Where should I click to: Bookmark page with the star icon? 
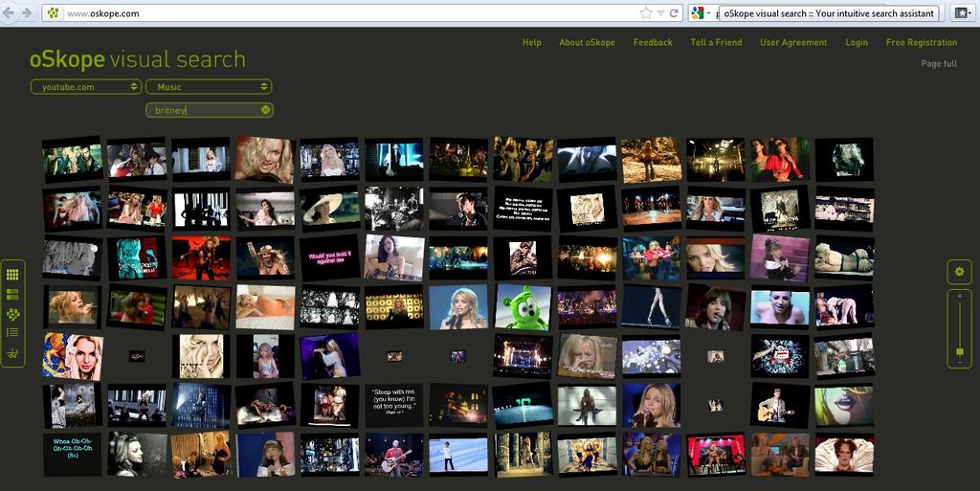pyautogui.click(x=646, y=13)
